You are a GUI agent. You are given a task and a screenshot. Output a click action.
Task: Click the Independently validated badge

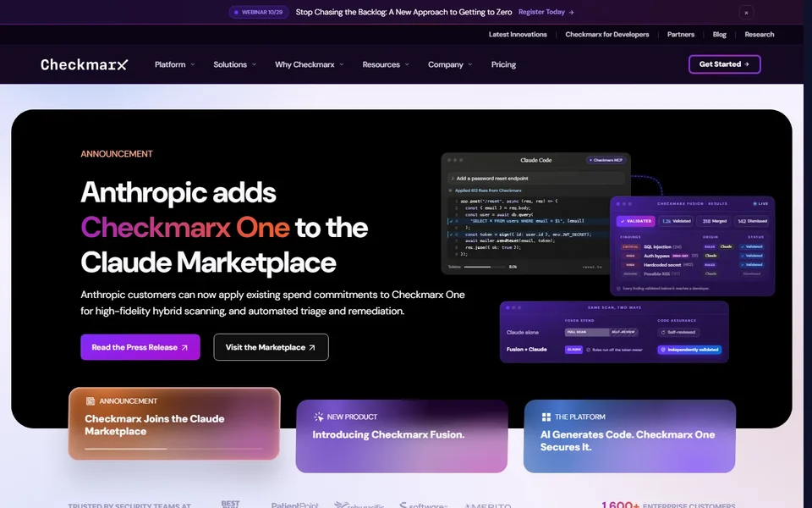[x=689, y=350]
